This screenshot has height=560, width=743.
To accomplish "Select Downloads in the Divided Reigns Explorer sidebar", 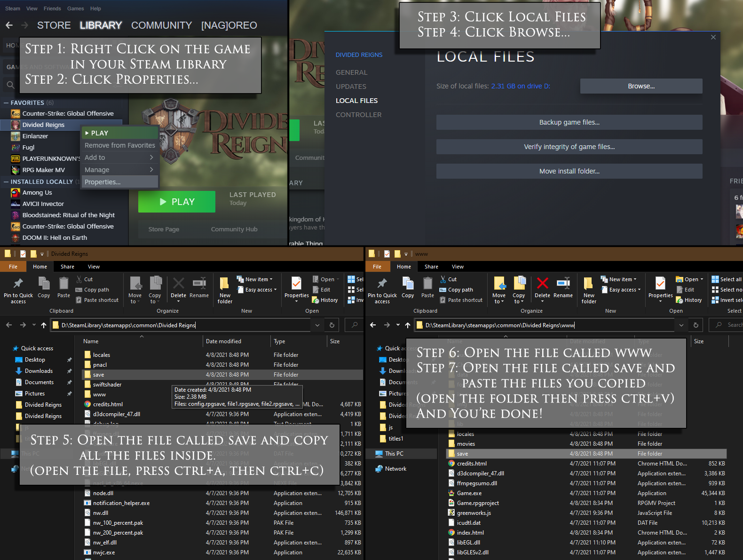I will [39, 371].
